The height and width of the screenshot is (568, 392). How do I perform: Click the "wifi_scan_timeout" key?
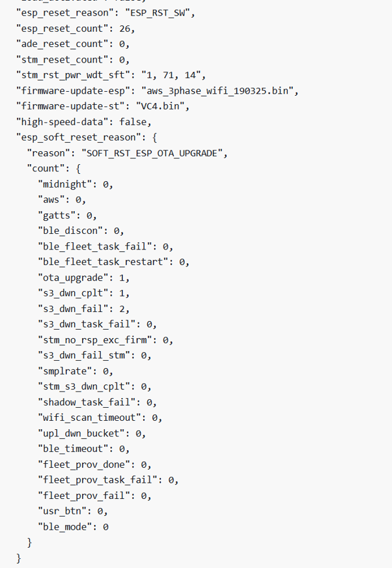(x=89, y=418)
